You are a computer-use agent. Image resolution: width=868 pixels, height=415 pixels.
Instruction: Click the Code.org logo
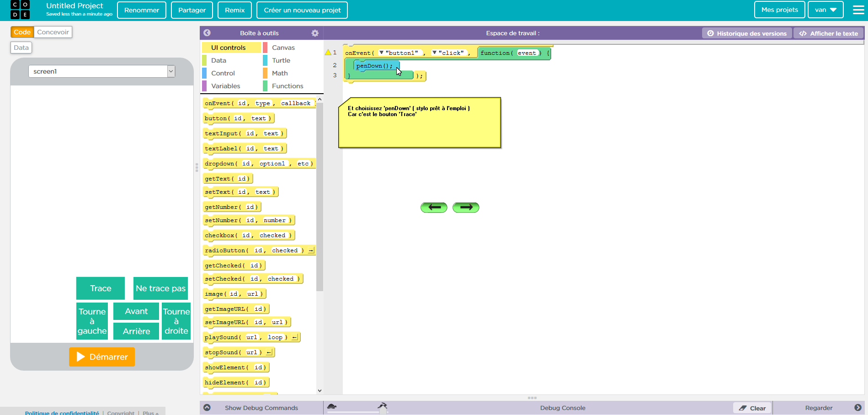tap(20, 10)
